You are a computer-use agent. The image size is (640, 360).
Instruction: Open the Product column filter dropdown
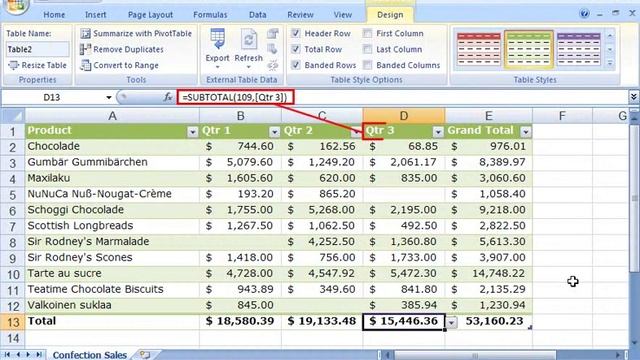192,132
